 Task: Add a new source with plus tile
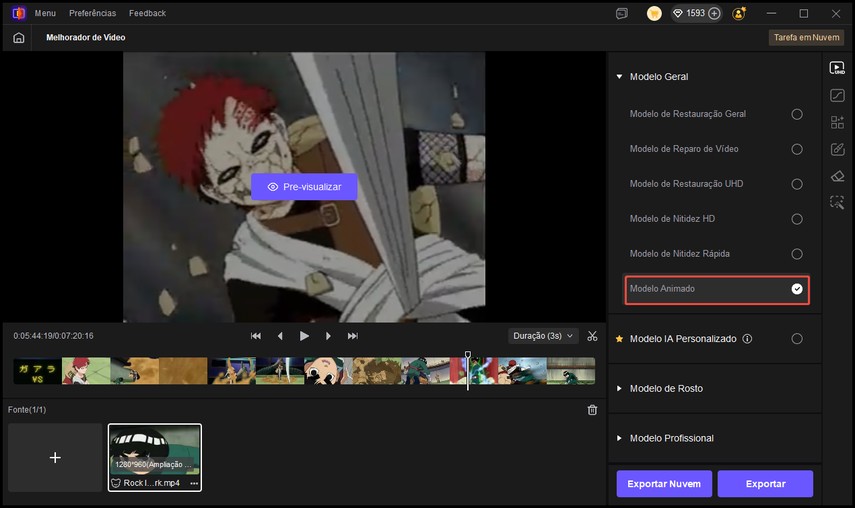click(55, 457)
